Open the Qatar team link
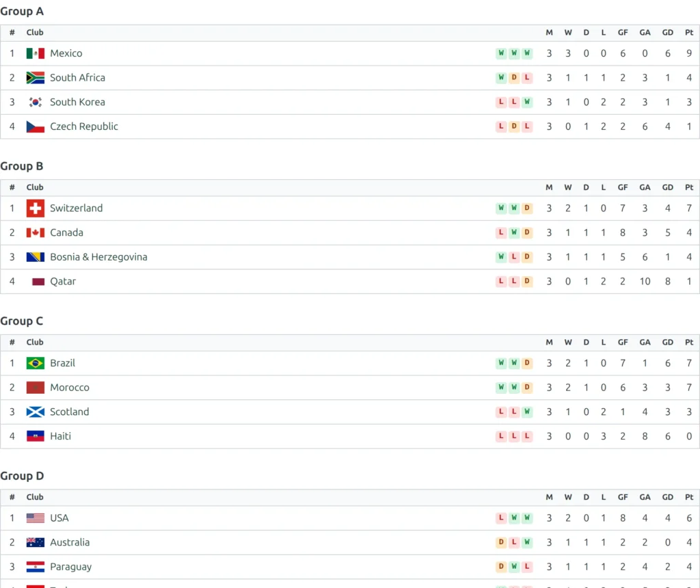The width and height of the screenshot is (700, 588). click(x=63, y=282)
